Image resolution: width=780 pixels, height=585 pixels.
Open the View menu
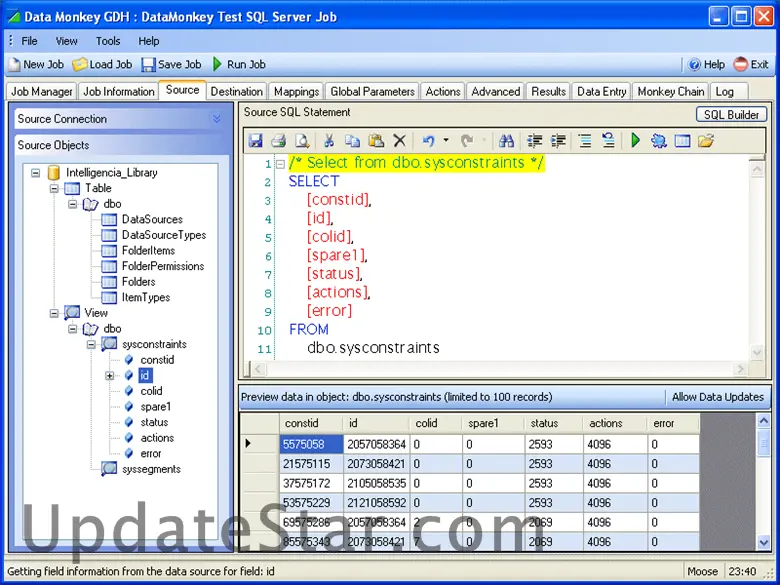click(x=66, y=41)
